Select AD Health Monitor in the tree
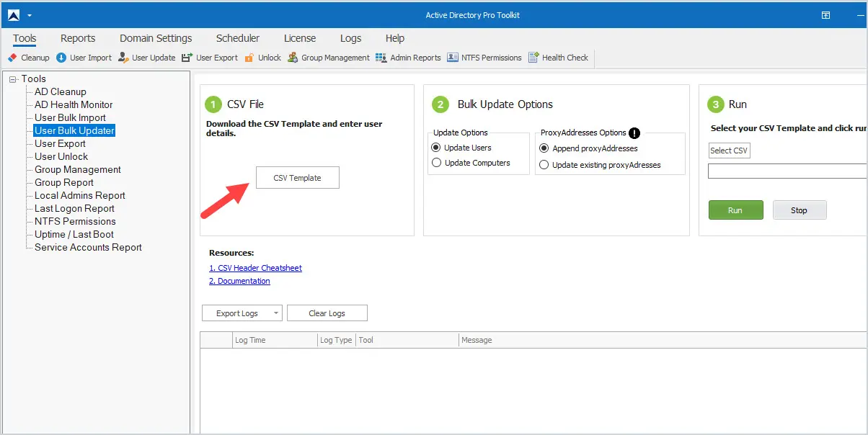The image size is (868, 435). click(74, 105)
